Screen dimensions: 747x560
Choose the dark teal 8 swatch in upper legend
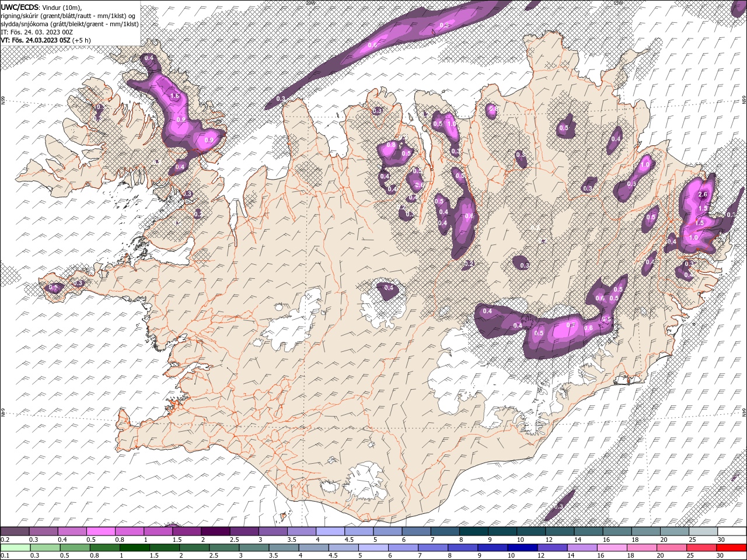click(x=473, y=531)
